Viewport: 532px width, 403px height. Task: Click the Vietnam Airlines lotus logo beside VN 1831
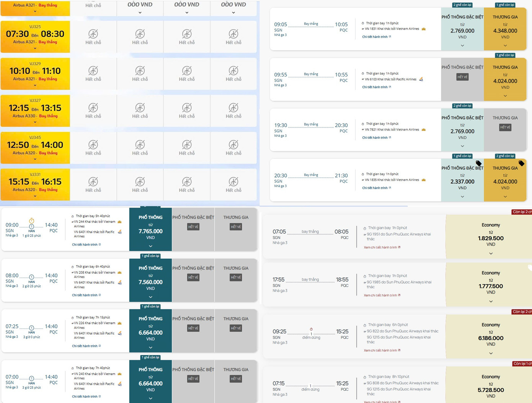click(424, 29)
